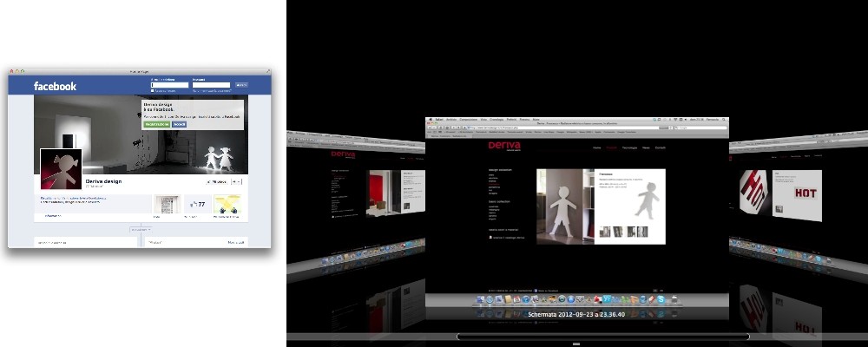Click the Mi piace like button
Image resolution: width=868 pixels, height=347 pixels.
217,181
